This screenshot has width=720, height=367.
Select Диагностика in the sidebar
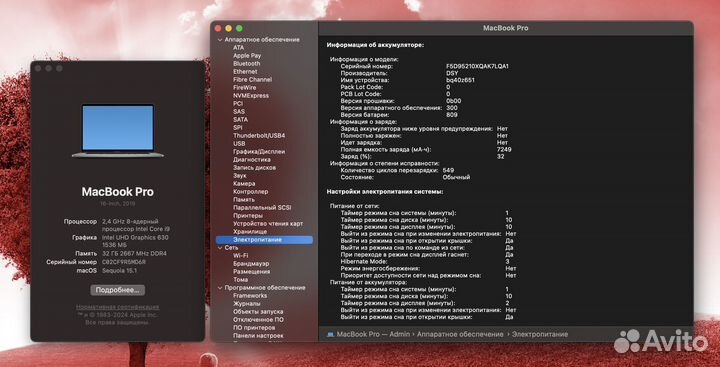point(252,160)
